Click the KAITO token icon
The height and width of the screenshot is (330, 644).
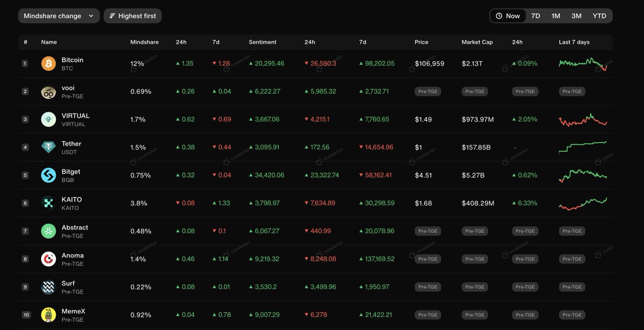[x=48, y=203]
